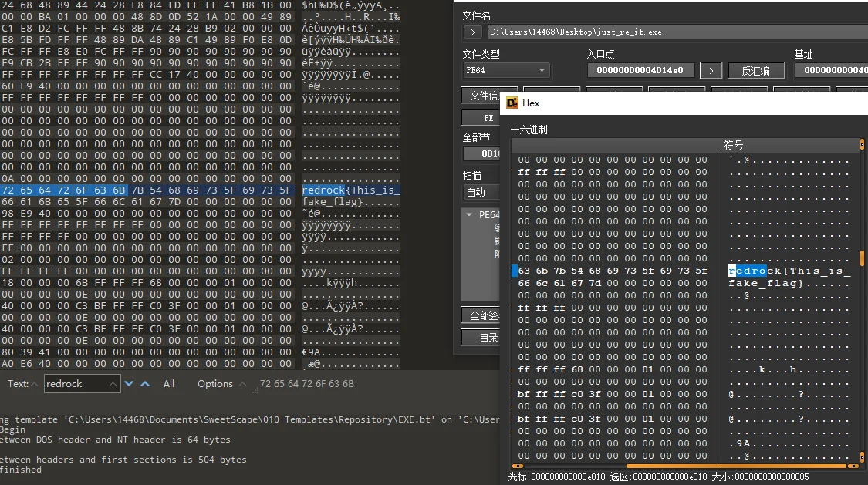Click the arrow button beside the file path

(x=472, y=32)
